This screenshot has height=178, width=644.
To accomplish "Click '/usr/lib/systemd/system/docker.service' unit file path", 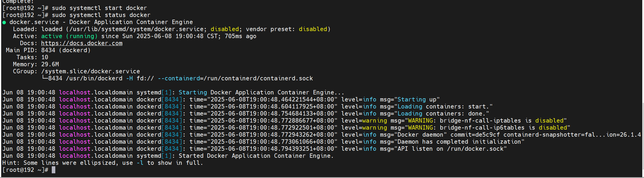I will 136,29.
